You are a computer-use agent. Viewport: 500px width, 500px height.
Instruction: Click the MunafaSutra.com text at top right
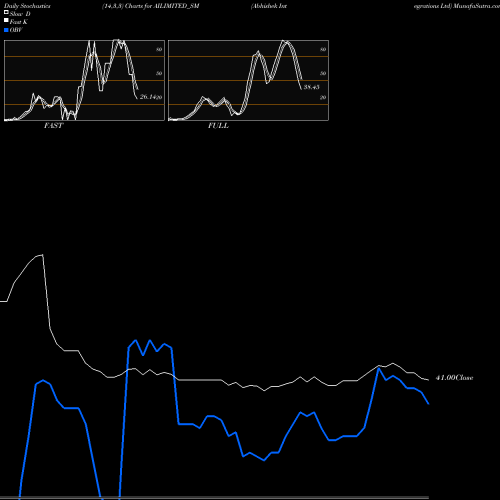click(476, 6)
